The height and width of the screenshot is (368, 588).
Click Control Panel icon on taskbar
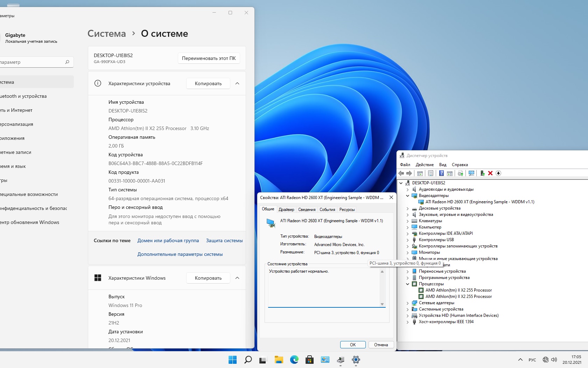325,360
